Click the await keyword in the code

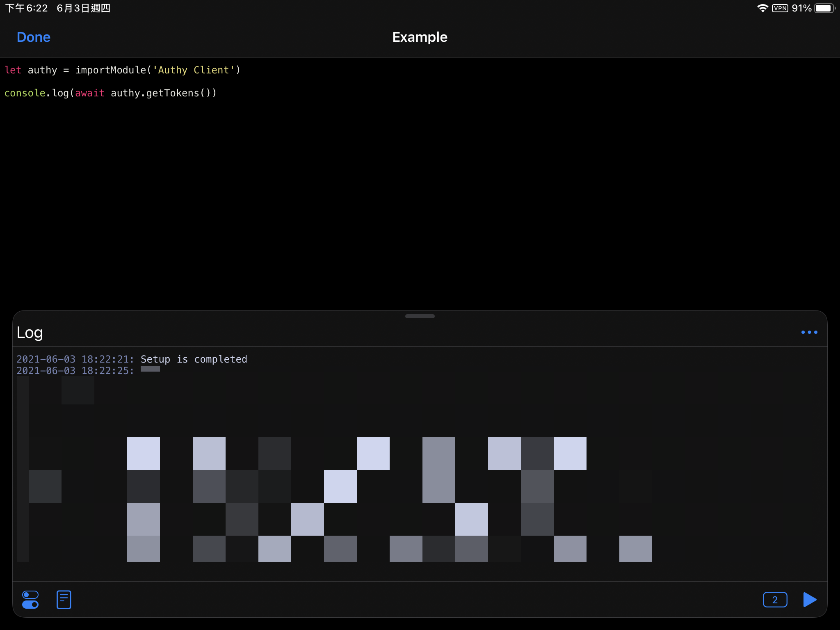click(x=89, y=93)
